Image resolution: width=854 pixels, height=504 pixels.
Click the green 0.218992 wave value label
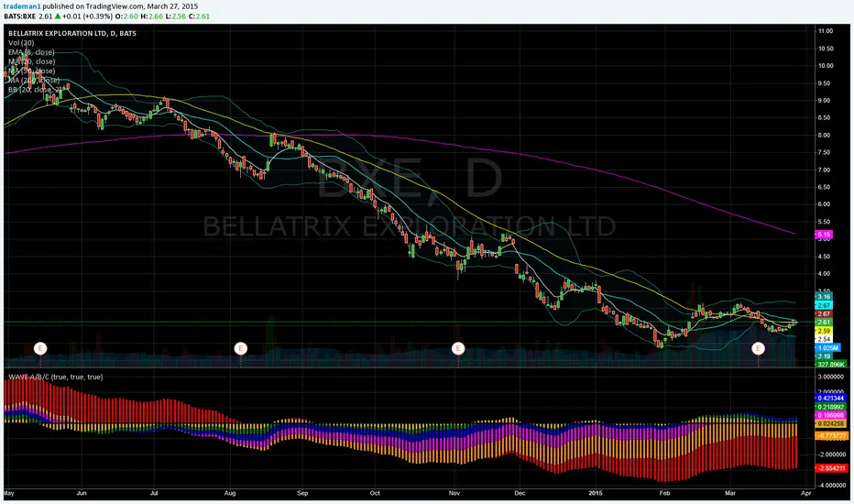pos(830,407)
